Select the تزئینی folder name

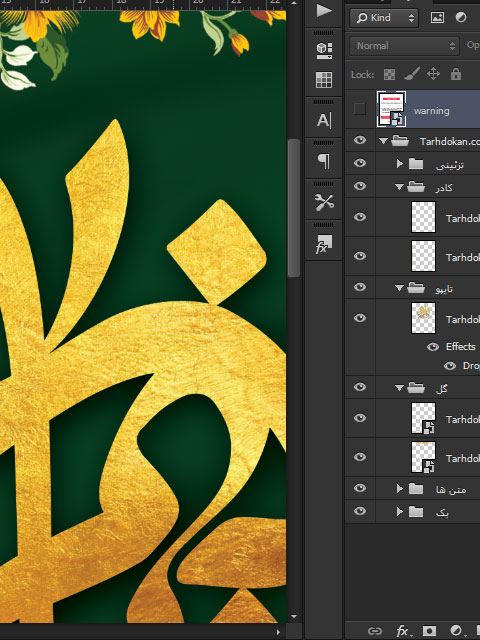click(x=449, y=164)
